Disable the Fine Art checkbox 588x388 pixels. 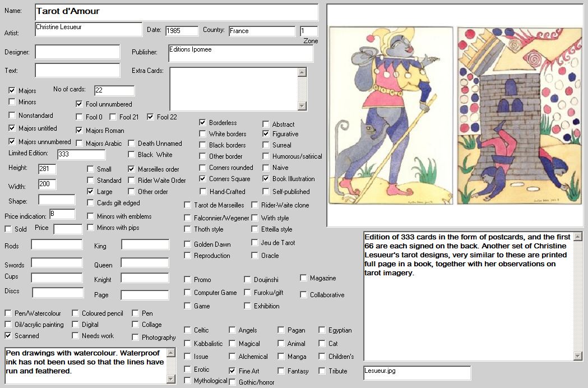pos(232,371)
